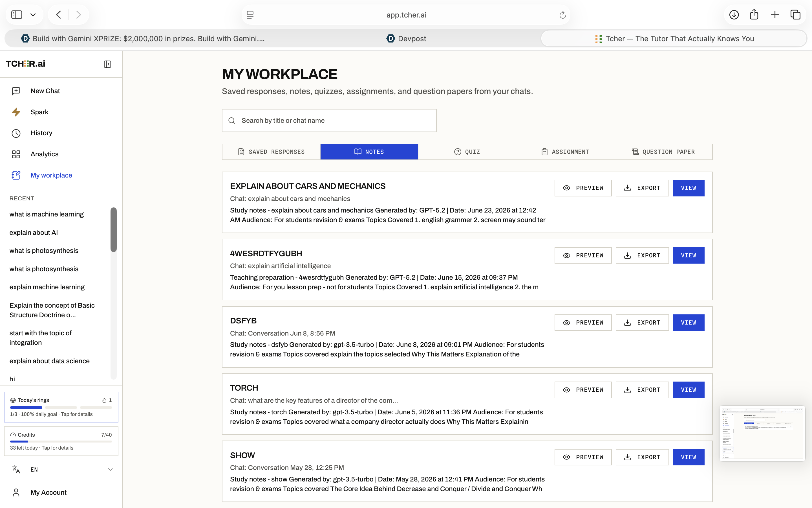Select the Notes tab
812x508 pixels.
[369, 152]
